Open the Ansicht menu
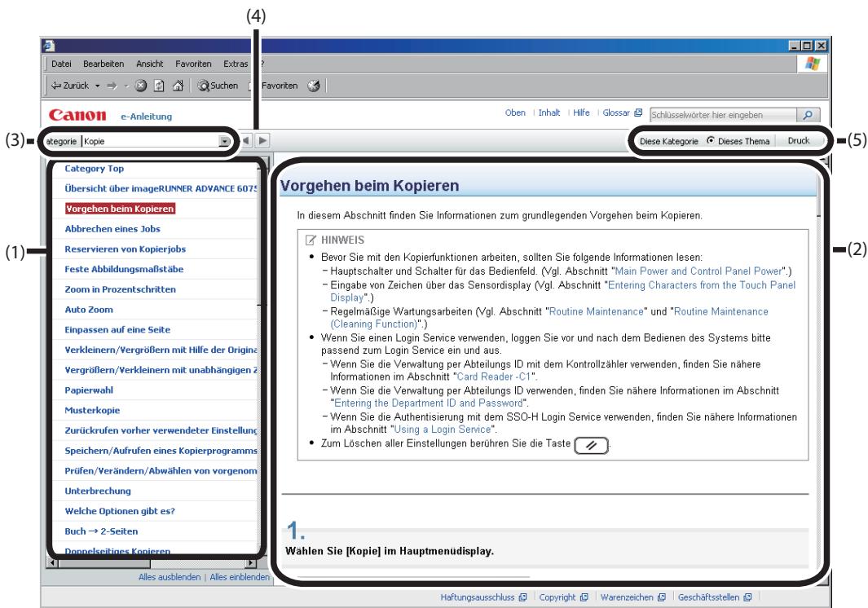 [149, 64]
